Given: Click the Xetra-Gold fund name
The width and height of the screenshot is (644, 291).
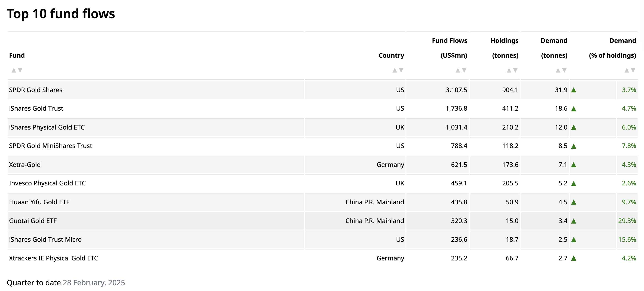Looking at the screenshot, I should [x=25, y=165].
